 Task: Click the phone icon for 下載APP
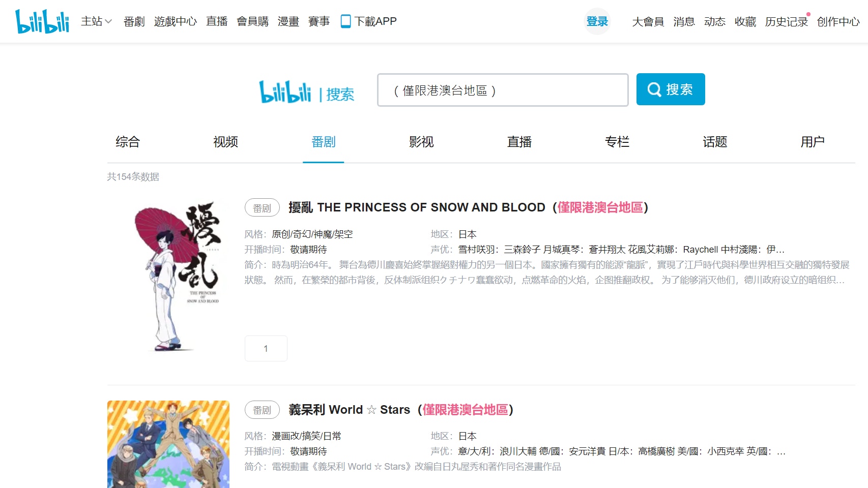345,21
